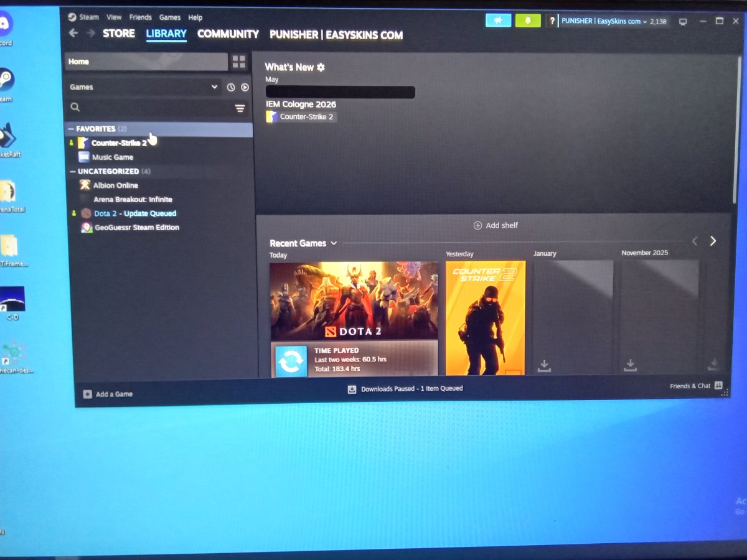Click the Dota 2 update refresh button
Screen dimensions: 747x560
click(291, 362)
